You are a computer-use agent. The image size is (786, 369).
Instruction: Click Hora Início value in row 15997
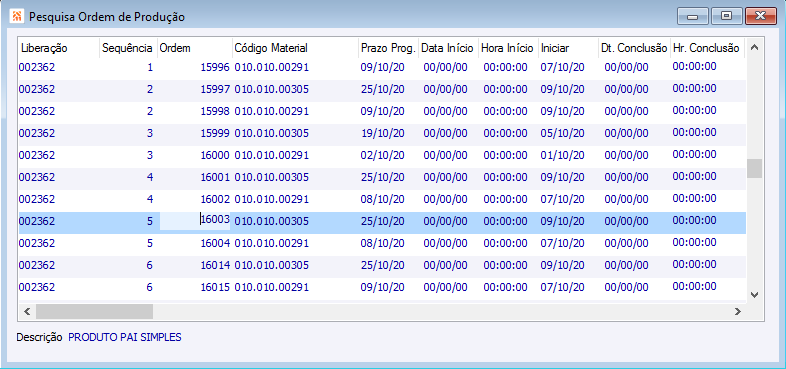[505, 89]
